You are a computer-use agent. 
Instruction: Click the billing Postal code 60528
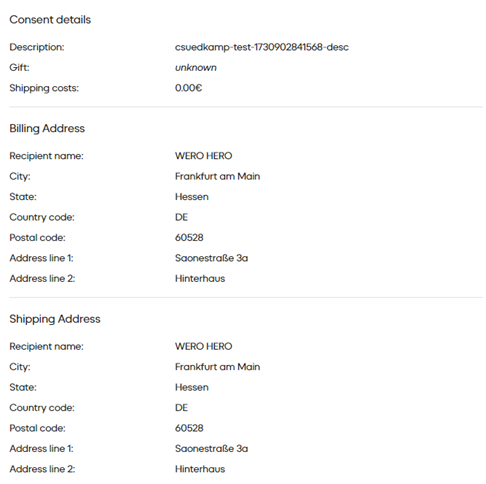[189, 238]
